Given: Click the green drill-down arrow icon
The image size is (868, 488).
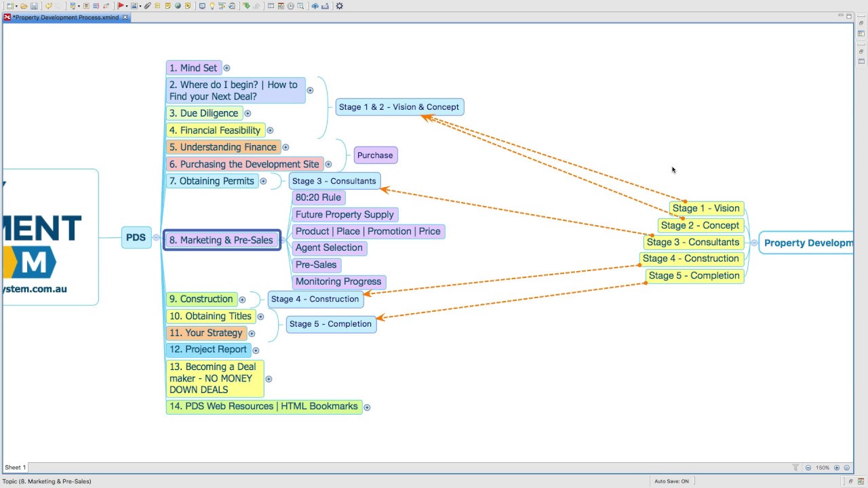Looking at the screenshot, I should point(246,5).
